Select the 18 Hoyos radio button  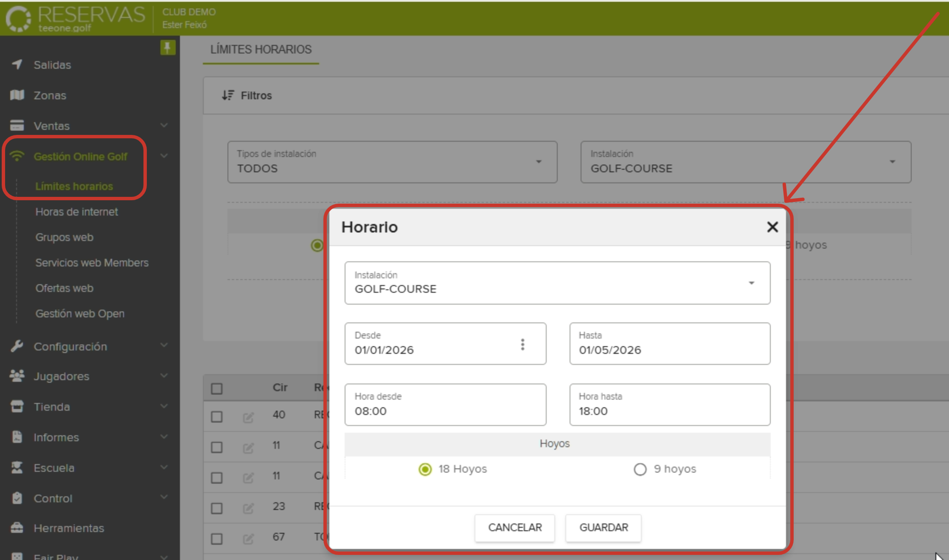(425, 469)
